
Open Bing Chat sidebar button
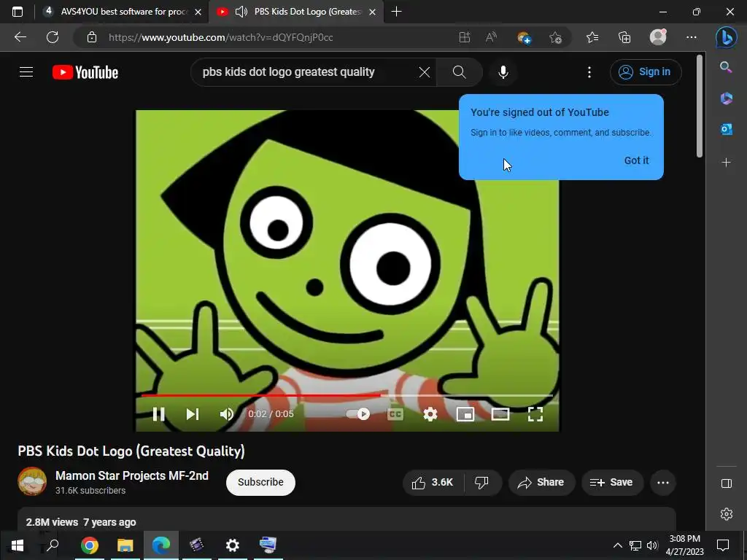tap(726, 37)
